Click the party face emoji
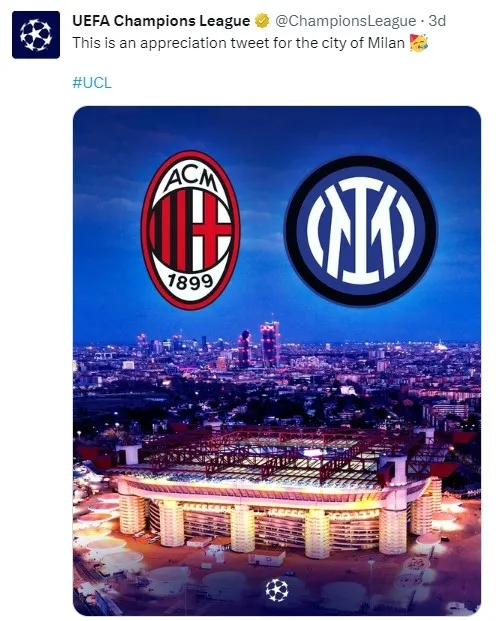Image resolution: width=504 pixels, height=621 pixels. (419, 42)
